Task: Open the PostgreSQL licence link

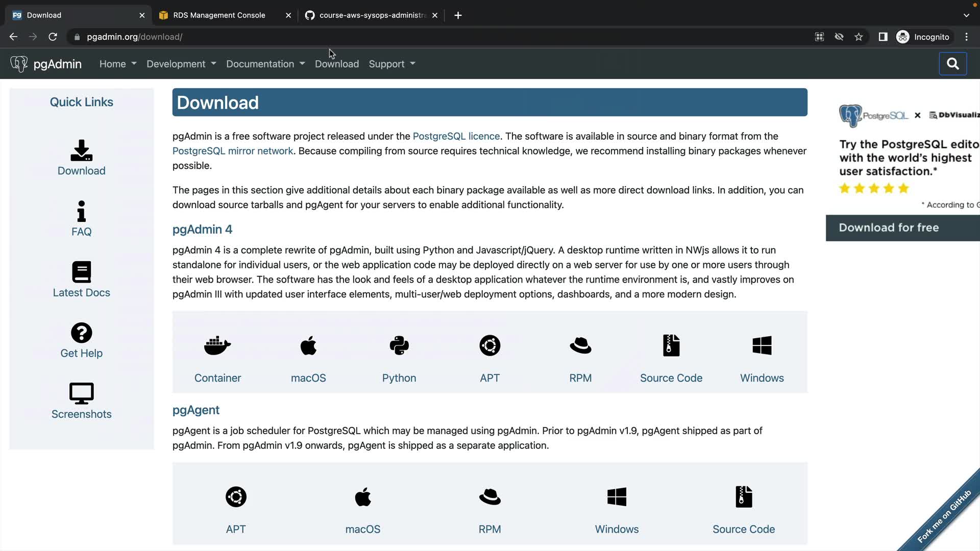Action: [456, 136]
